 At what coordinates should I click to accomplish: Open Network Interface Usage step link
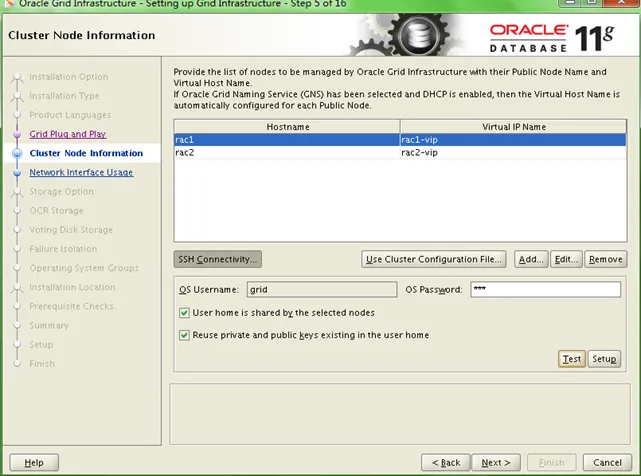tap(81, 172)
